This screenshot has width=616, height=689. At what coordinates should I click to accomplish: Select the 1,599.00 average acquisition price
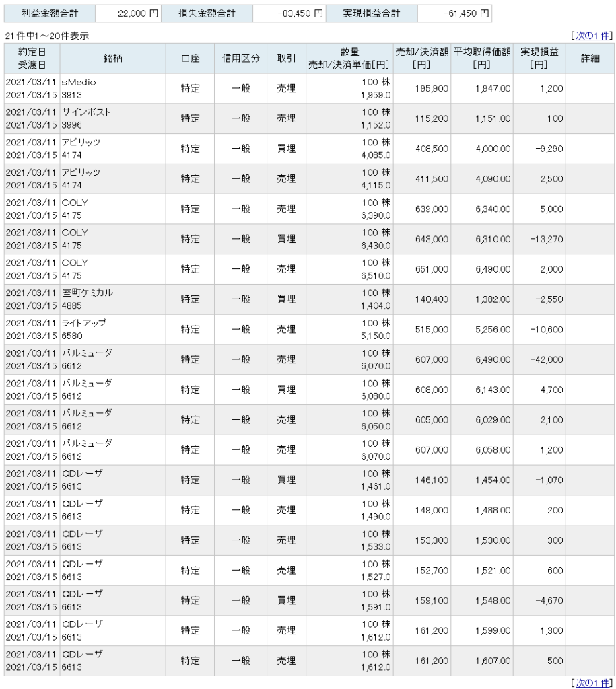coord(493,630)
